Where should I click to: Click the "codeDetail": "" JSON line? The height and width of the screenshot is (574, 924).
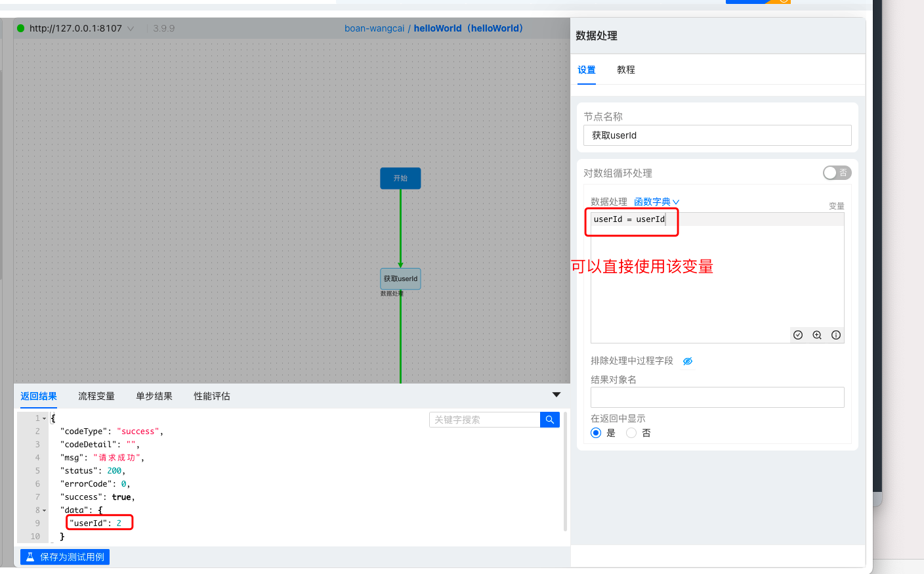[100, 445]
